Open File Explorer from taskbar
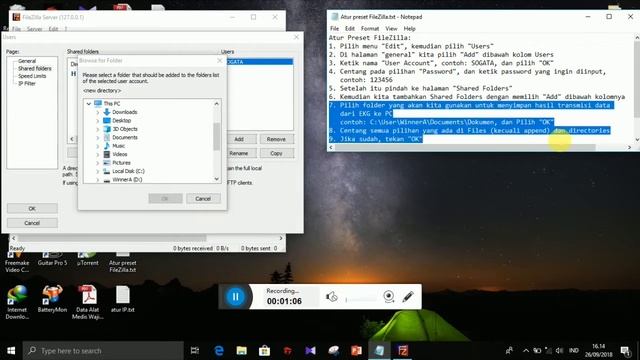Viewport: 640px width, 360px height. (242, 351)
